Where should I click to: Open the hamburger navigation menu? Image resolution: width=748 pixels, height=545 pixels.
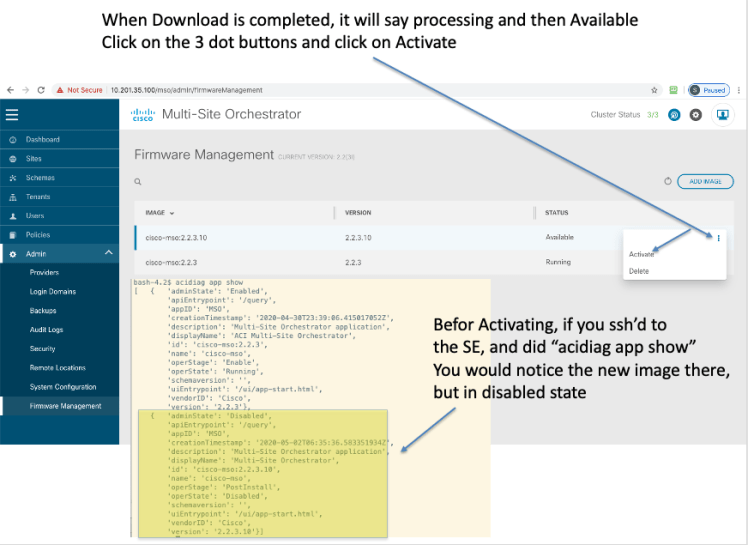pyautogui.click(x=11, y=115)
